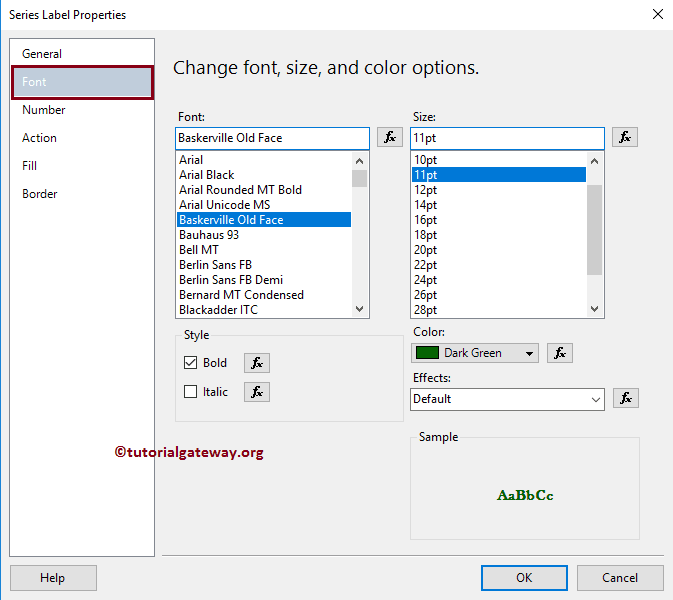Image resolution: width=673 pixels, height=600 pixels.
Task: Click the font list scrollbar thumb
Action: pos(360,179)
